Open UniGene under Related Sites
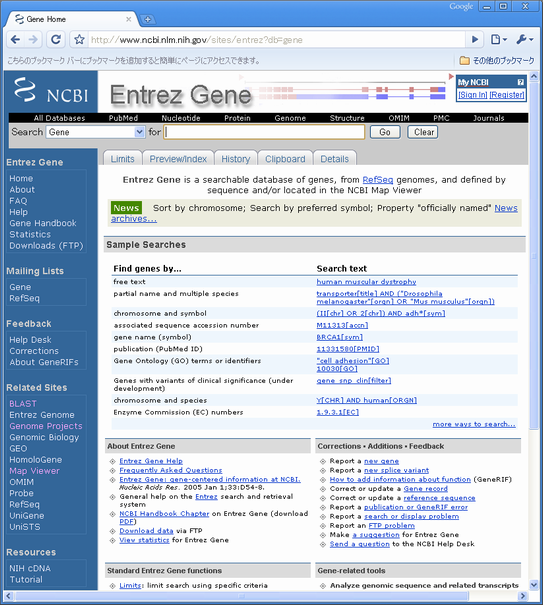 (27, 515)
